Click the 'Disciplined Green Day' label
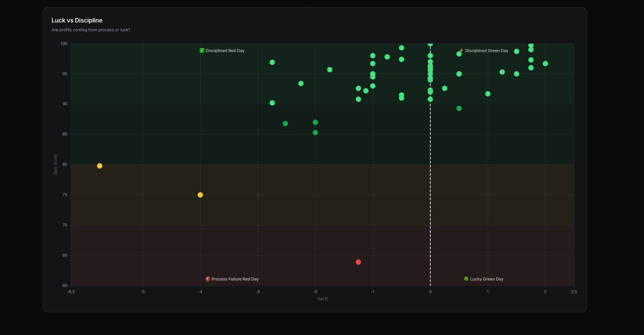Viewport: 644px width, 335px height. (487, 51)
